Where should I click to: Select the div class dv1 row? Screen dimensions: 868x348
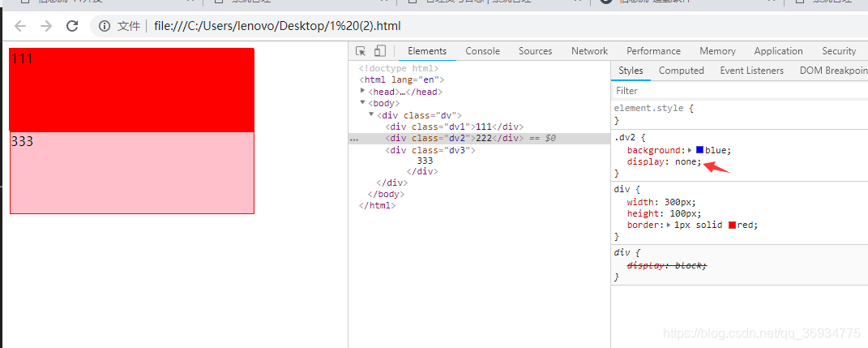tap(455, 127)
